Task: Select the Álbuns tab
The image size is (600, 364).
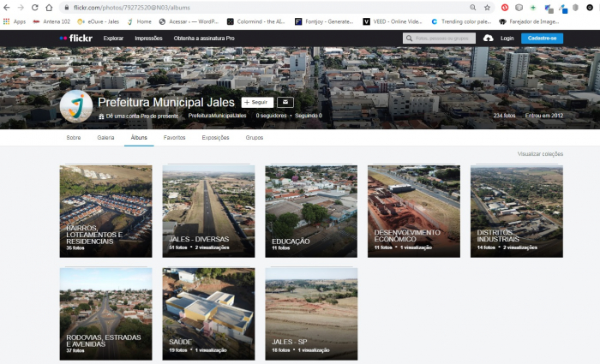Action: [x=139, y=138]
